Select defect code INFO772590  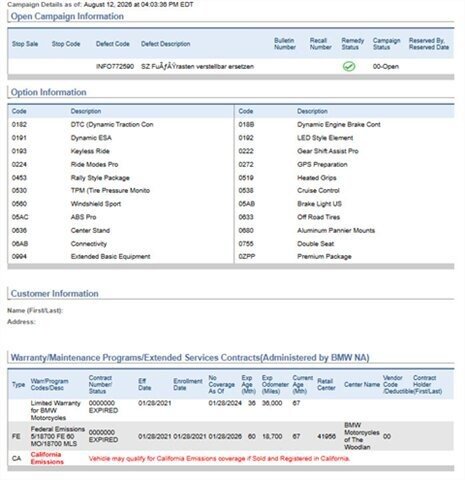(x=115, y=66)
